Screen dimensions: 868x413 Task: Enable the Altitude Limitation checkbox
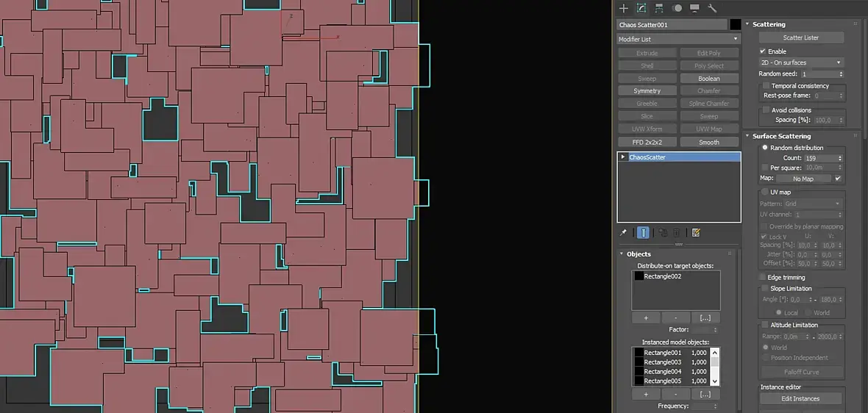tap(766, 325)
